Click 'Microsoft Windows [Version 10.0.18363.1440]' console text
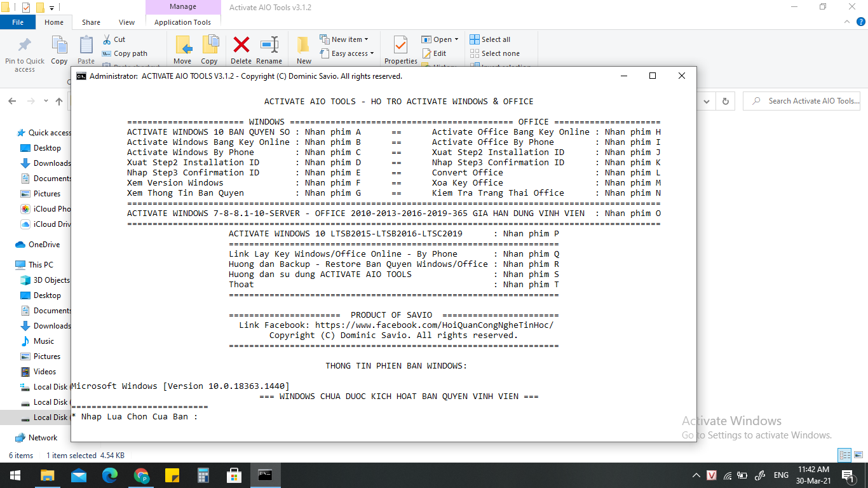868x488 pixels. point(180,386)
